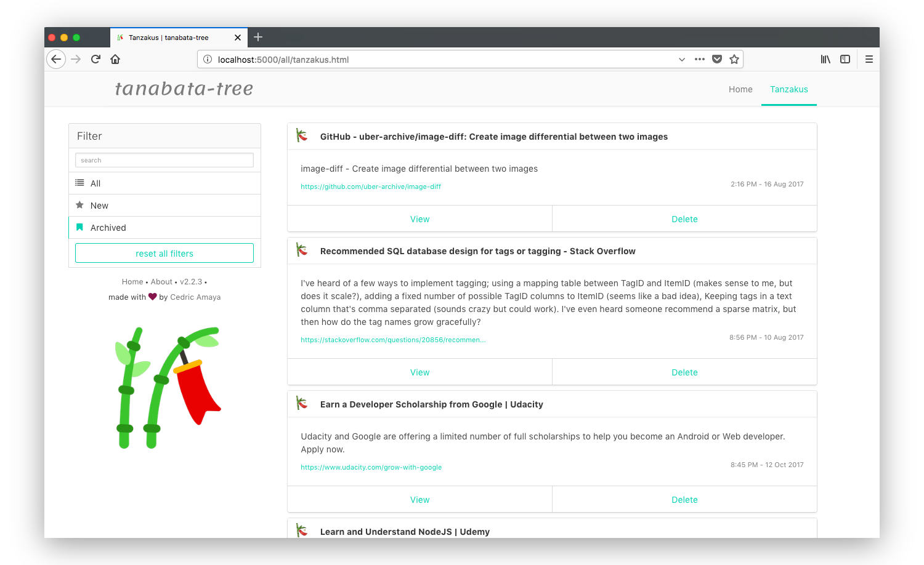View the GitHub image-diff tanzaku

pyautogui.click(x=420, y=219)
